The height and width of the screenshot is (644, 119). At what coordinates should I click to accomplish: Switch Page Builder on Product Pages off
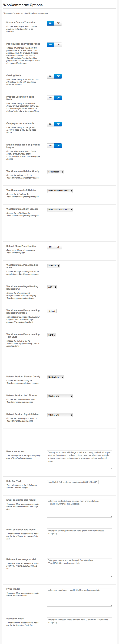(x=58, y=45)
